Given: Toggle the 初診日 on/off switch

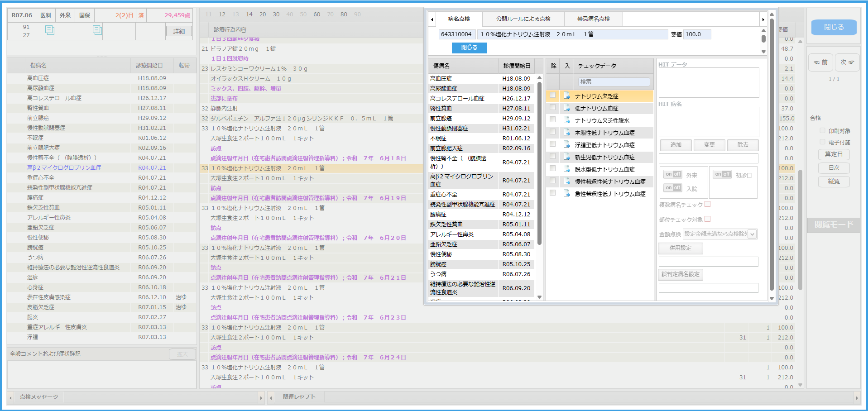Looking at the screenshot, I should tap(723, 174).
